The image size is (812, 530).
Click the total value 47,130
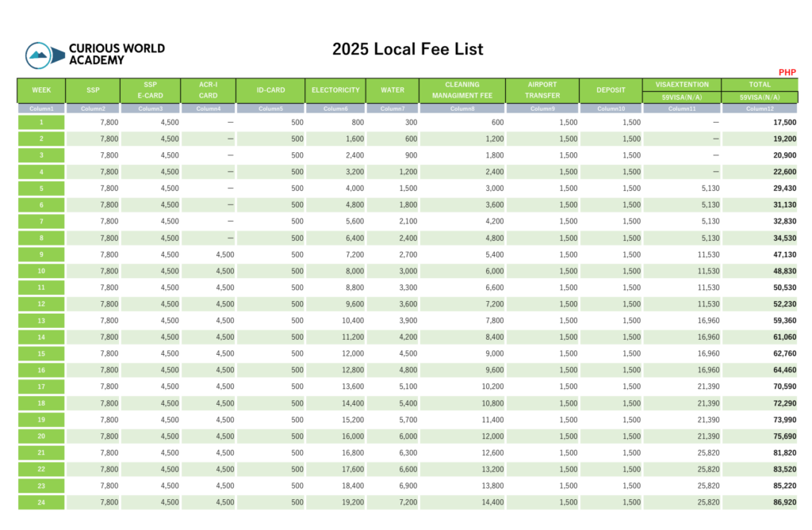tap(784, 254)
